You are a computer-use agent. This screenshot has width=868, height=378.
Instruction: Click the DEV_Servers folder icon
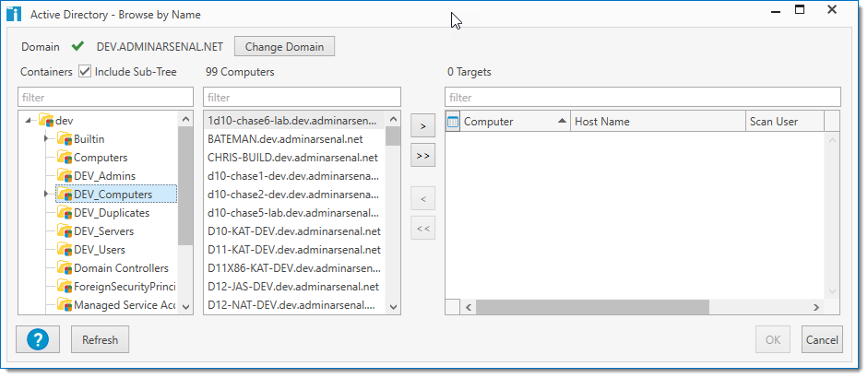click(x=65, y=231)
